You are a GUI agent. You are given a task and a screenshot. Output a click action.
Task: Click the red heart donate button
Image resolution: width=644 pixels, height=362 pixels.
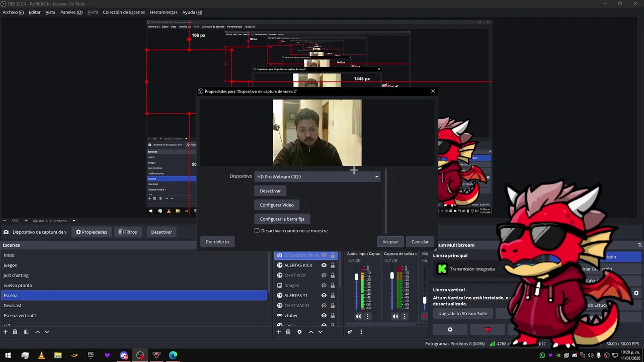488,330
